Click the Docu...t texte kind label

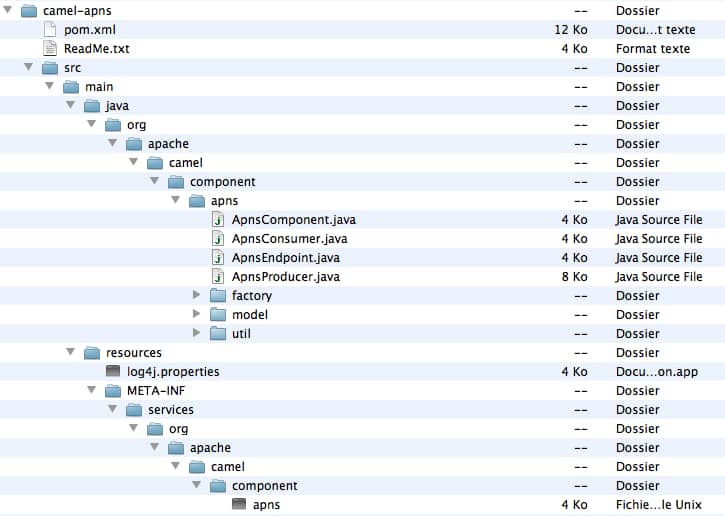(655, 30)
